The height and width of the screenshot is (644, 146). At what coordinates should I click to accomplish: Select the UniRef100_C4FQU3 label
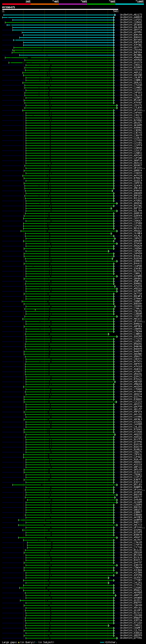tap(131, 93)
